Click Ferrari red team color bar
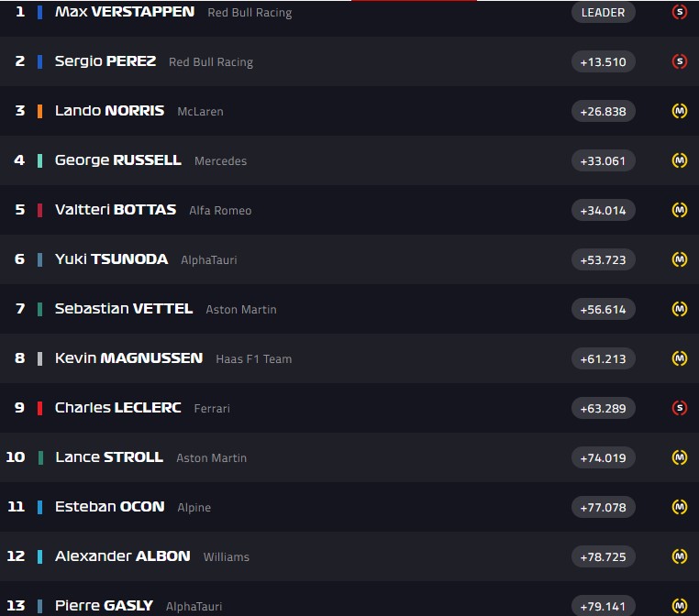The height and width of the screenshot is (616, 699). tap(39, 408)
